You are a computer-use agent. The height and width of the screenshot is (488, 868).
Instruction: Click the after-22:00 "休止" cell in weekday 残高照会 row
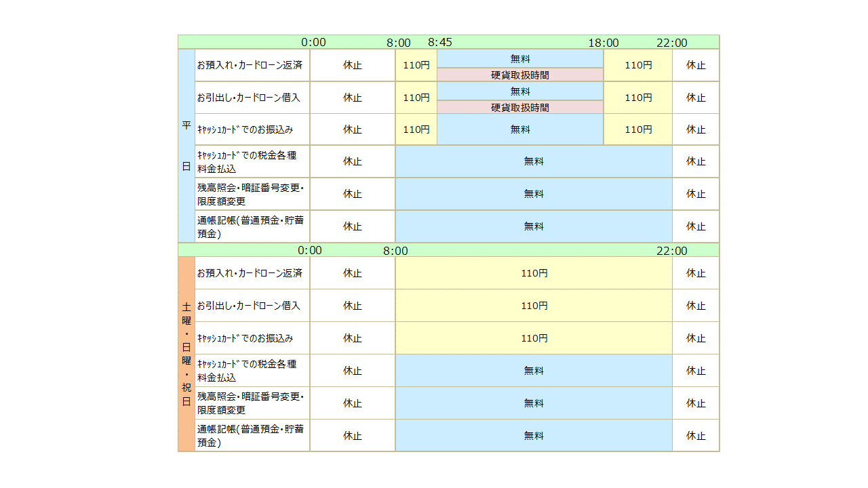pyautogui.click(x=696, y=194)
